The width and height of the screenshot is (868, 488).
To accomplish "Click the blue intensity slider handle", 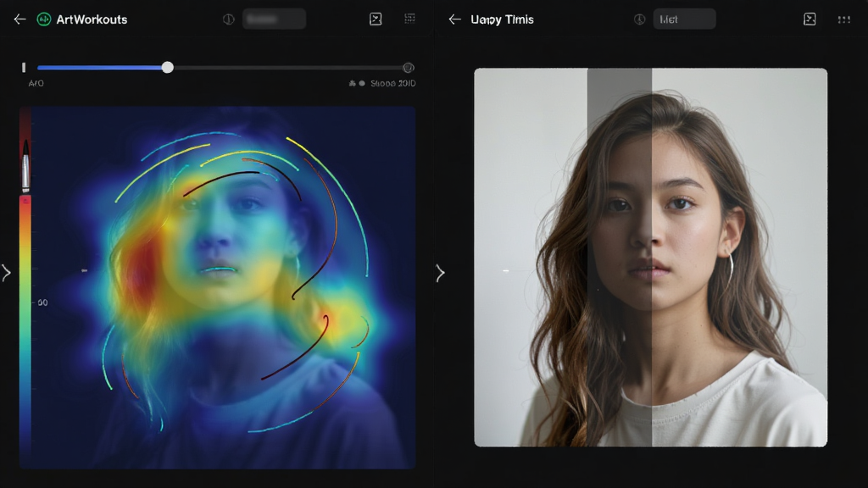I will [x=168, y=68].
